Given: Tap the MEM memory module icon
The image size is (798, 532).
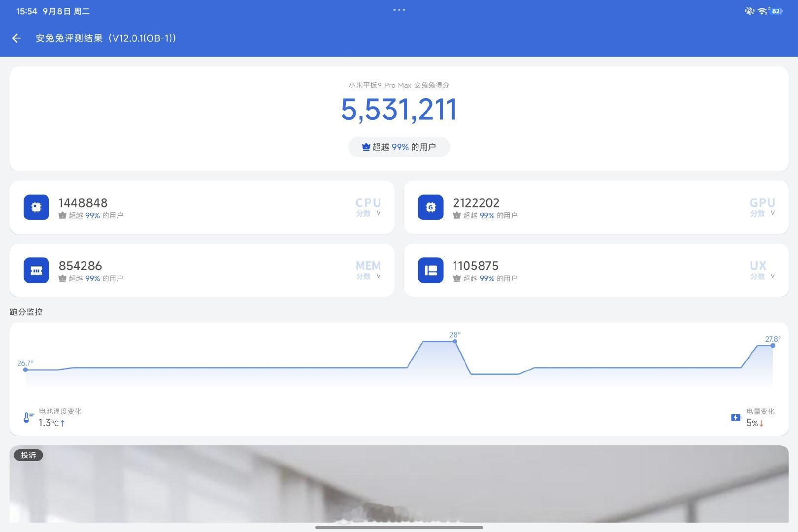Looking at the screenshot, I should (x=36, y=270).
